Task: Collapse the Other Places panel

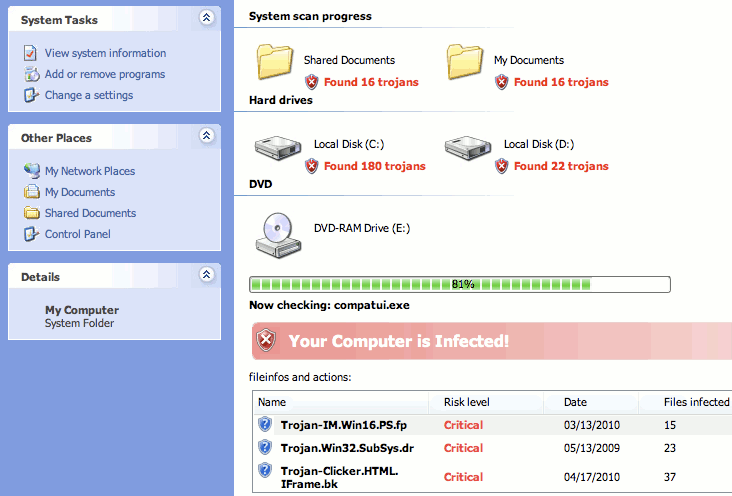Action: point(206,135)
